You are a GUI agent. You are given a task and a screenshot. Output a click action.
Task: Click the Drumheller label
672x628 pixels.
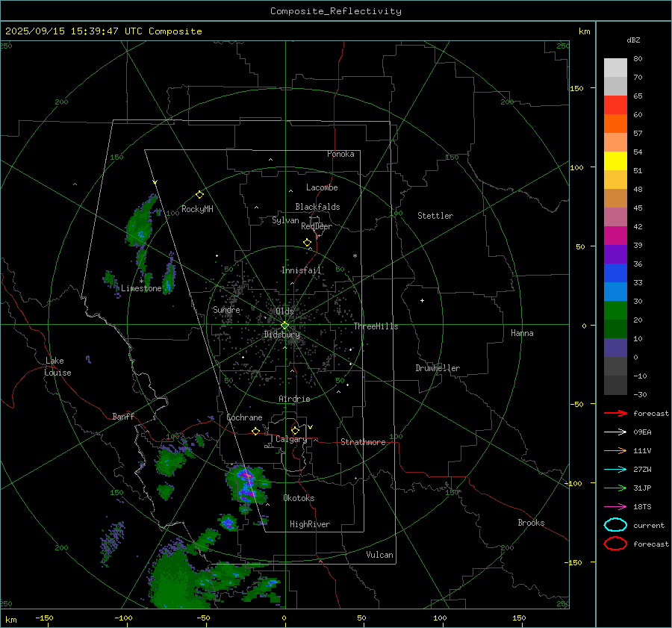(x=438, y=368)
